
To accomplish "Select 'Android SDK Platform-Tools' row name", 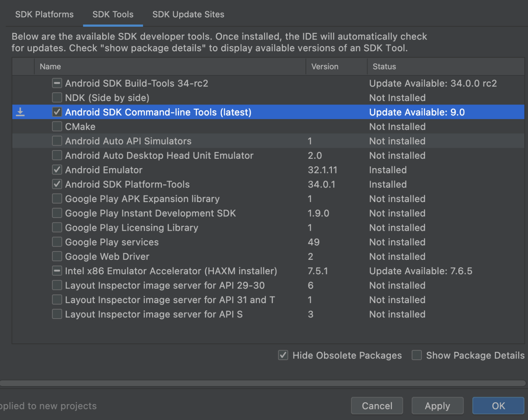I will (127, 184).
